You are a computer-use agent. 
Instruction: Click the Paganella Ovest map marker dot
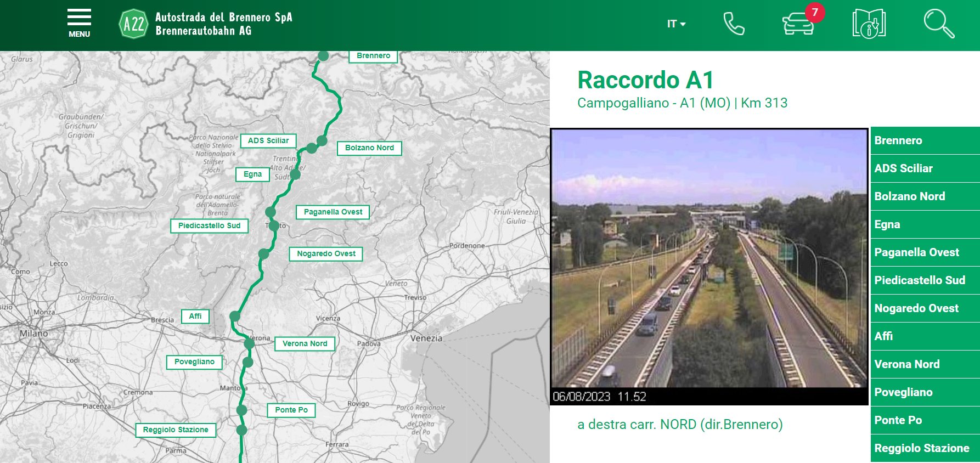(271, 212)
